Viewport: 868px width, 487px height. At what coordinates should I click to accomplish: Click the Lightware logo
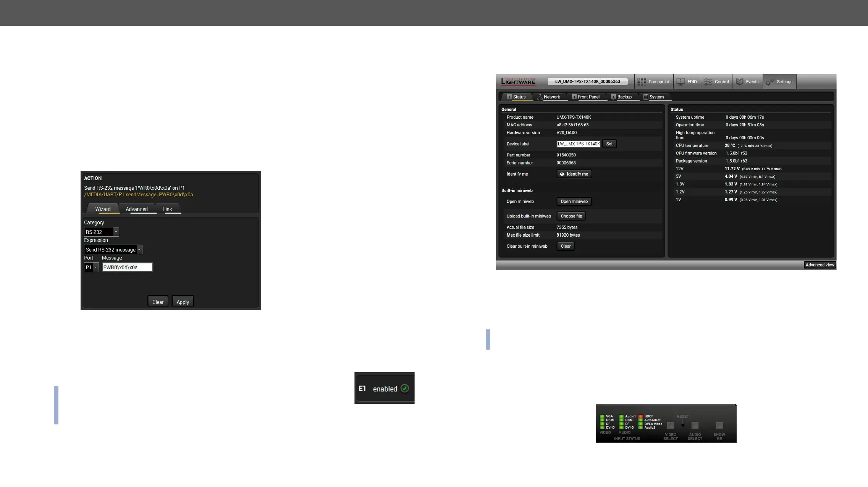click(x=518, y=81)
